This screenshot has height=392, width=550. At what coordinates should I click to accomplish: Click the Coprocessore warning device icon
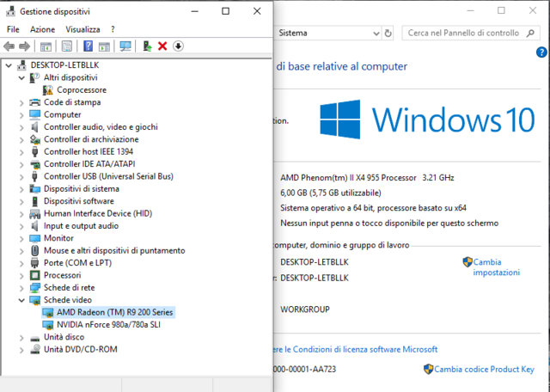point(48,90)
